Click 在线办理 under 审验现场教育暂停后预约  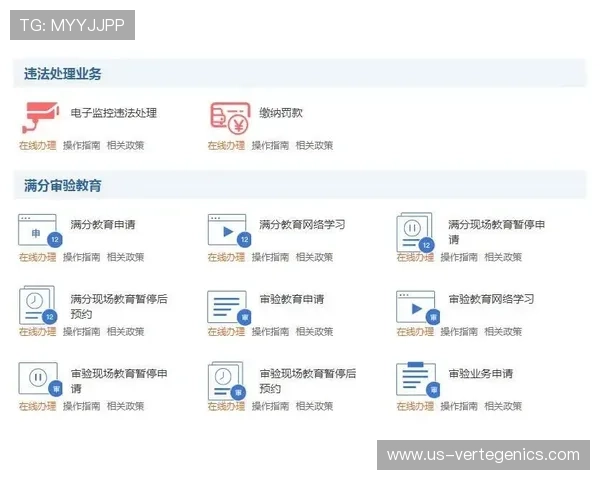pos(226,406)
